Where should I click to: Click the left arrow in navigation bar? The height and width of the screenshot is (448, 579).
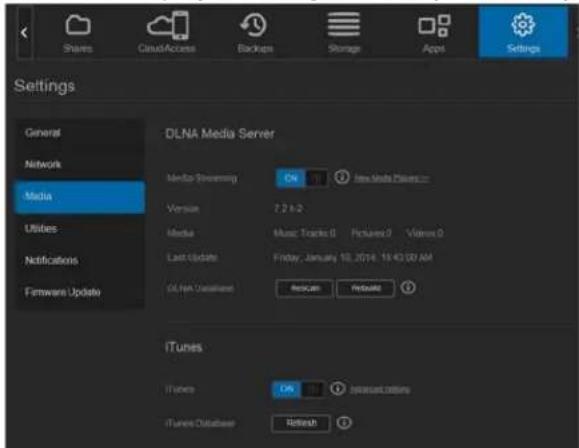point(24,33)
